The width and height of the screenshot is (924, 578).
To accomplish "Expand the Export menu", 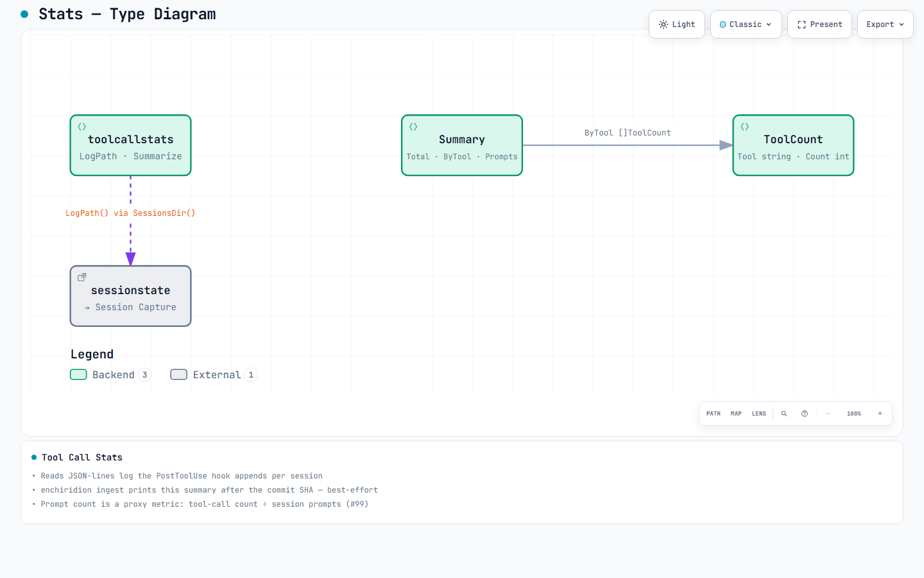I will point(886,24).
